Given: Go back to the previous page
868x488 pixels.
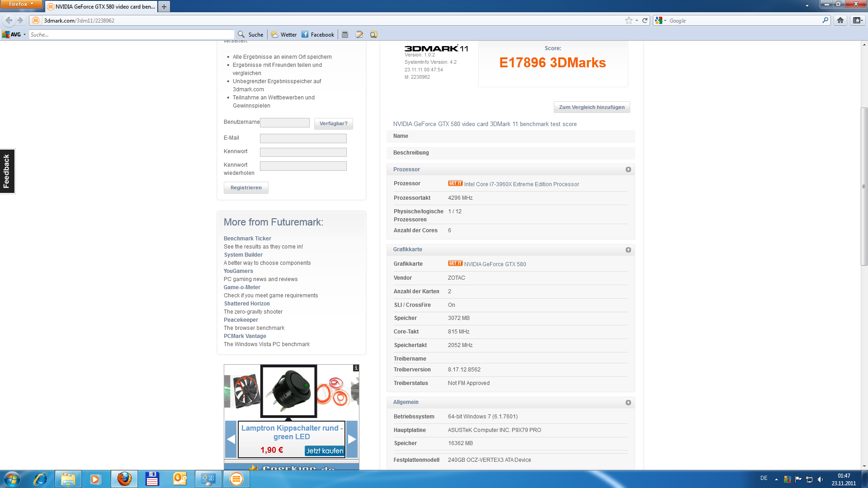Looking at the screenshot, I should [9, 20].
